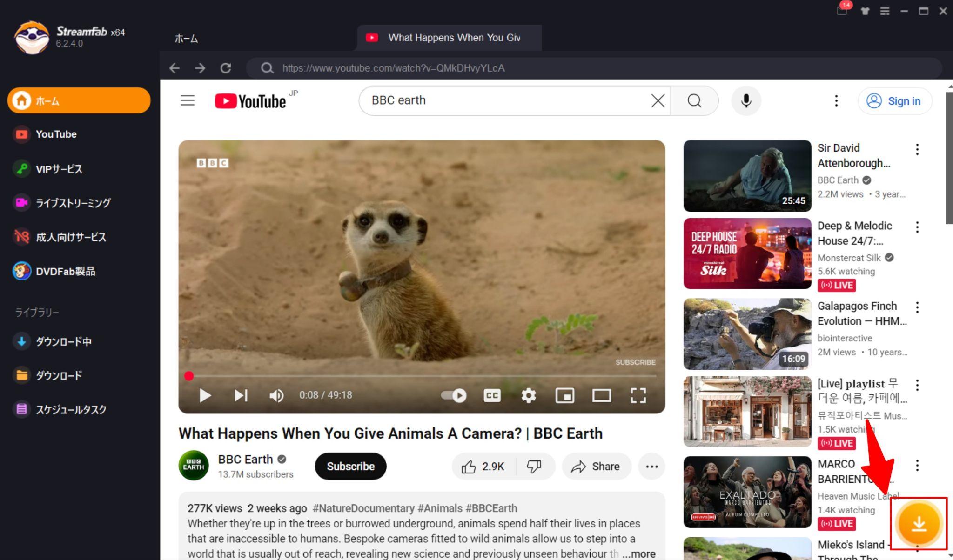The width and height of the screenshot is (953, 560).
Task: Expand description with ...more
Action: pyautogui.click(x=638, y=553)
